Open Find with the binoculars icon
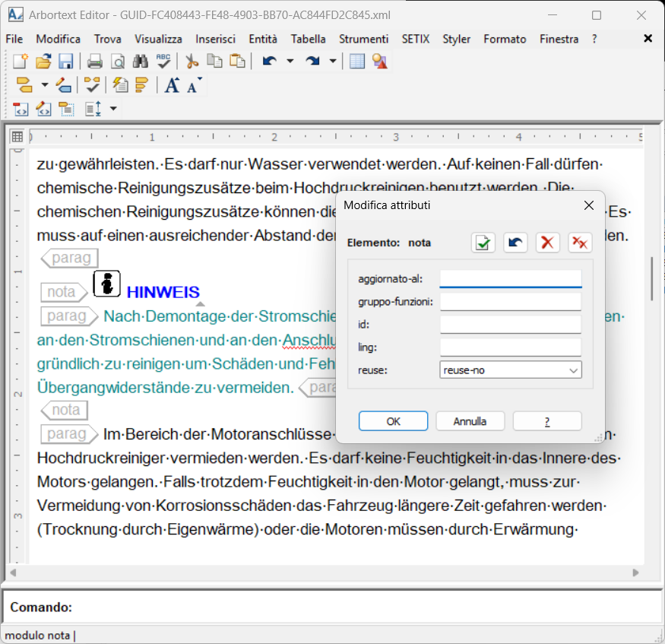 pos(141,62)
